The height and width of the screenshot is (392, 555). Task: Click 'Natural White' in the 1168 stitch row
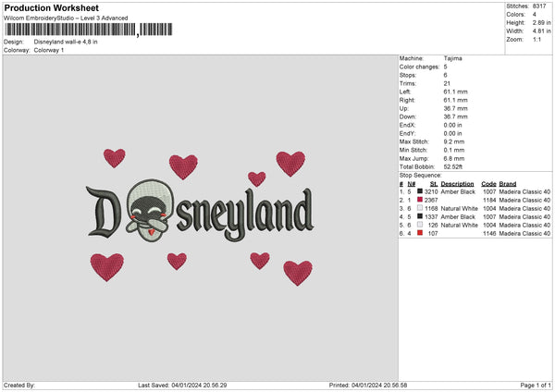tap(460, 208)
